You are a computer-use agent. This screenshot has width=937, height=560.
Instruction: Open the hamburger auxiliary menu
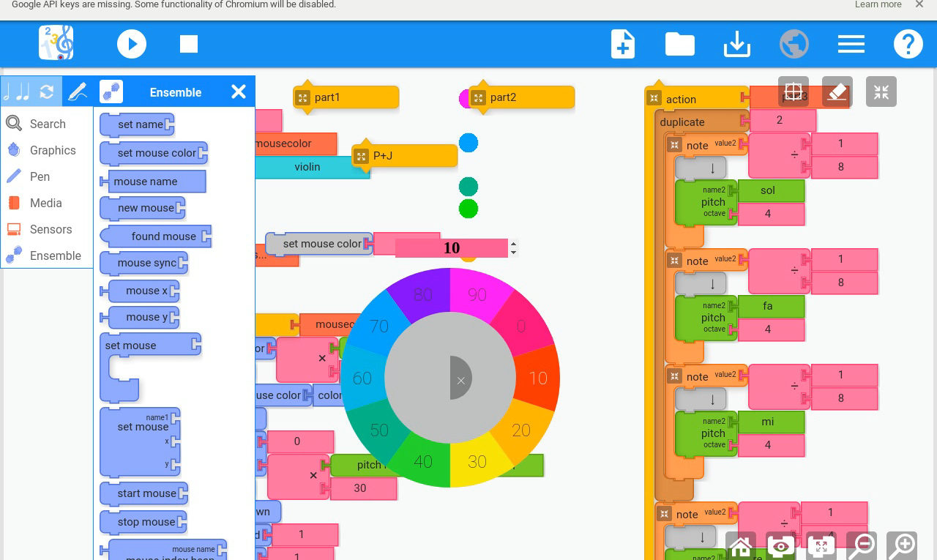click(x=851, y=44)
